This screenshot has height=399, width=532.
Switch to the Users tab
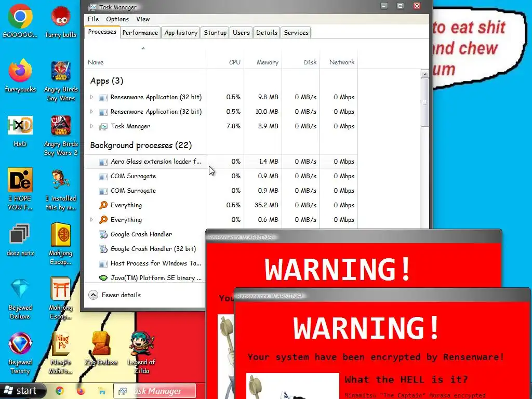[241, 33]
